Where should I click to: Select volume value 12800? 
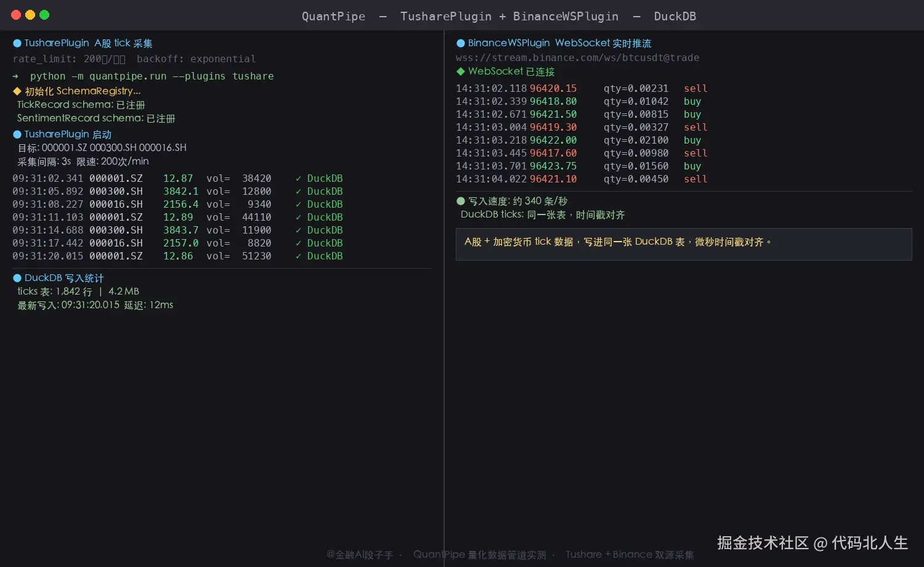(256, 192)
